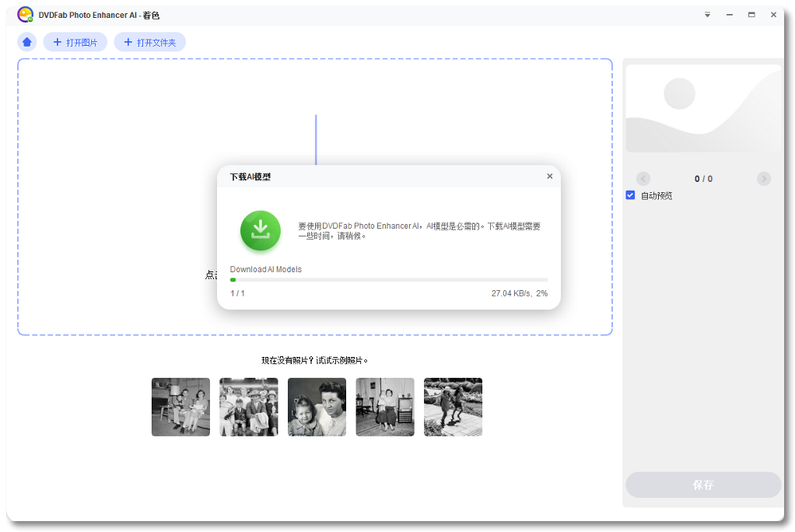Select the sample photo of woman beside television

pos(385,407)
